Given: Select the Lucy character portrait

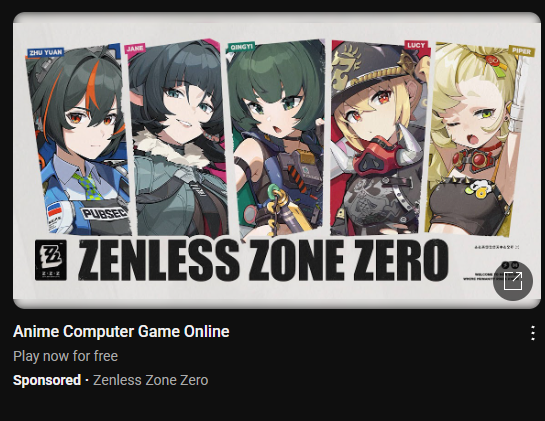Looking at the screenshot, I should (380, 138).
